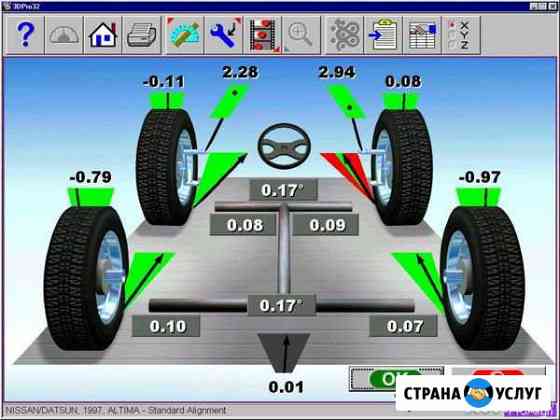This screenshot has width=560, height=420.
Task: Select the steering wheel graphic
Action: (x=284, y=146)
